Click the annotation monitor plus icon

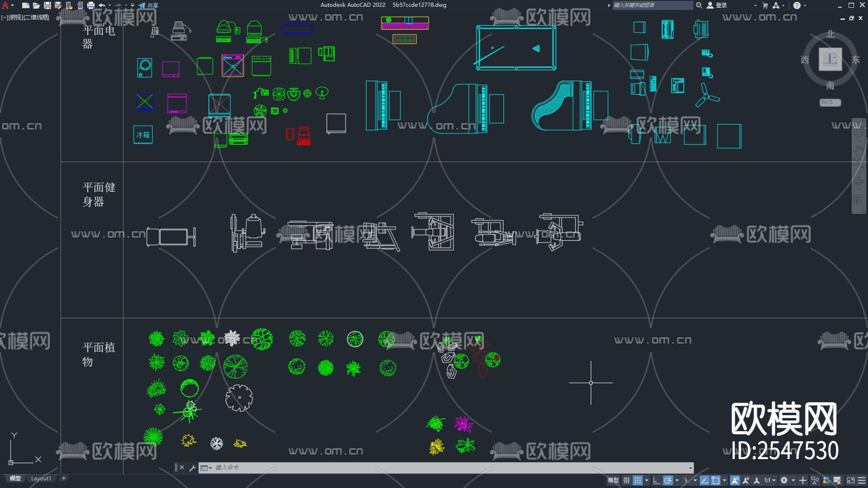(x=803, y=480)
